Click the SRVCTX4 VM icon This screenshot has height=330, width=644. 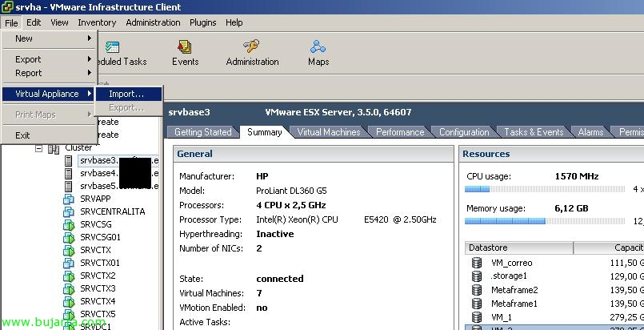[x=69, y=302]
